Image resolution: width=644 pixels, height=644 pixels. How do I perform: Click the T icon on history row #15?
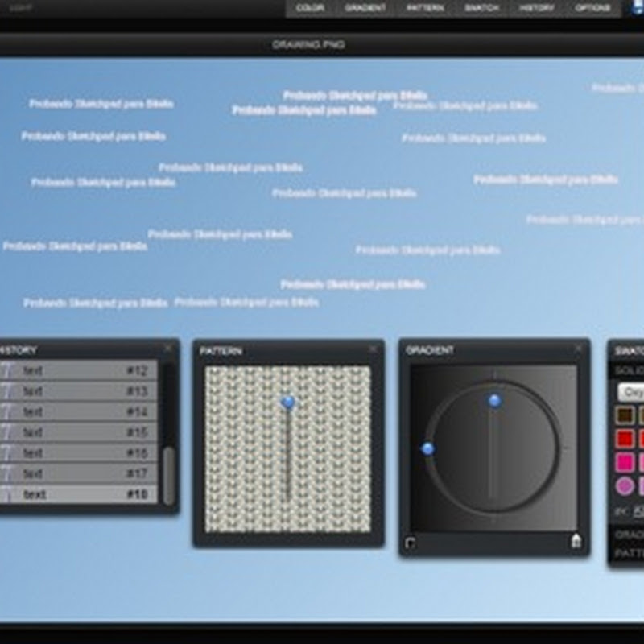[x=7, y=432]
